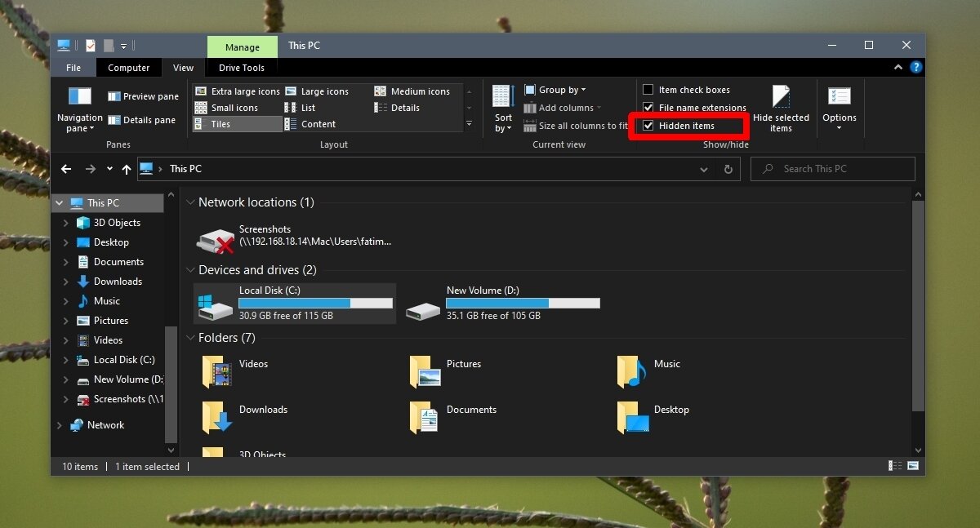Switch to large thumbnails view in status bar
This screenshot has height=528, width=980.
click(912, 466)
